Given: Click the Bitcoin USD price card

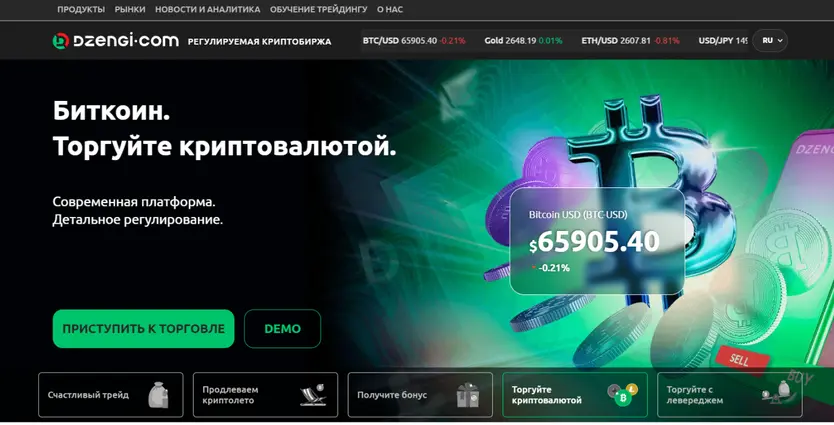Looking at the screenshot, I should (597, 241).
